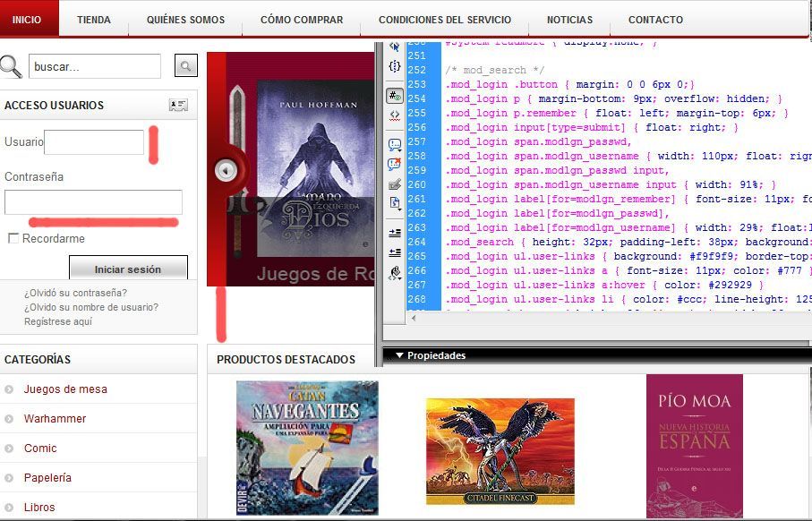The height and width of the screenshot is (521, 812).
Task: Click the PRODUCTOS DESTACADOS heading
Action: [x=286, y=359]
